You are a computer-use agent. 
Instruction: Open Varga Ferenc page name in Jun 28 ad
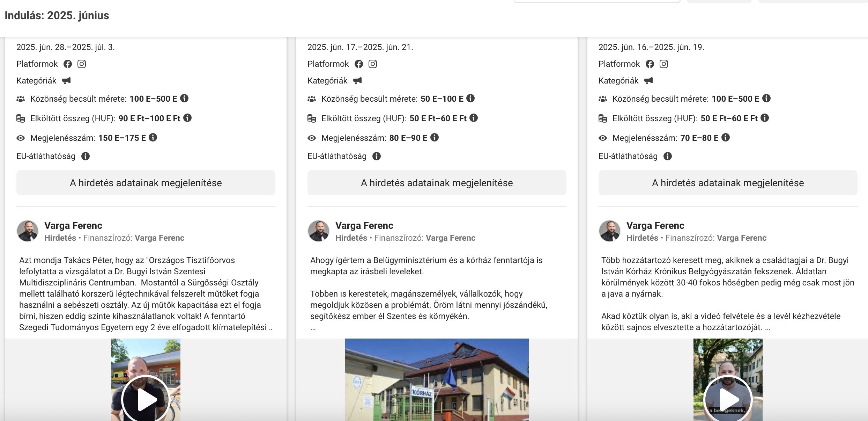click(73, 225)
